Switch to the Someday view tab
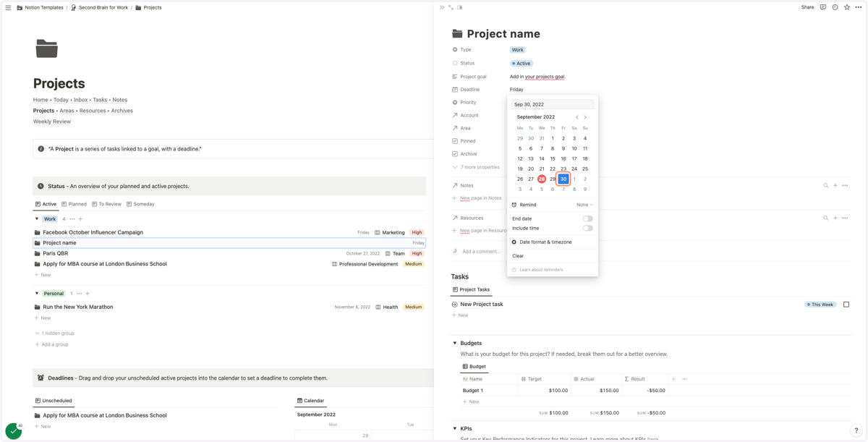 pyautogui.click(x=140, y=204)
